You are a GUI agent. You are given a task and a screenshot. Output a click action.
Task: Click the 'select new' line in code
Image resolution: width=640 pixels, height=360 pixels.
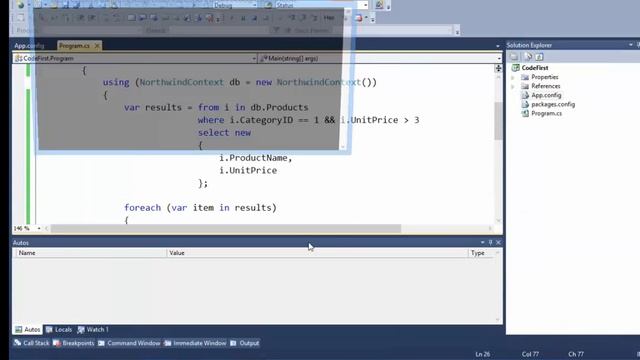pos(224,133)
